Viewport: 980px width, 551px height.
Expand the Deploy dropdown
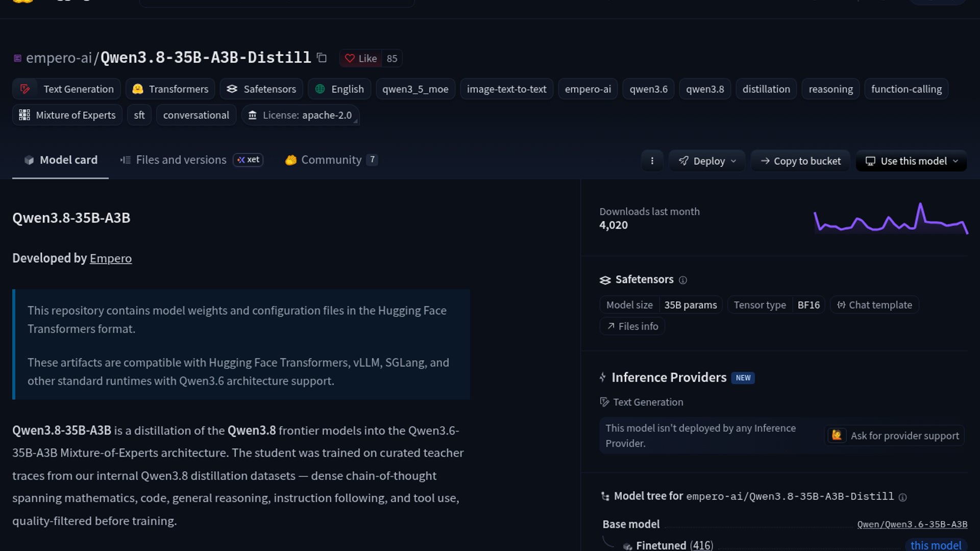(x=707, y=161)
